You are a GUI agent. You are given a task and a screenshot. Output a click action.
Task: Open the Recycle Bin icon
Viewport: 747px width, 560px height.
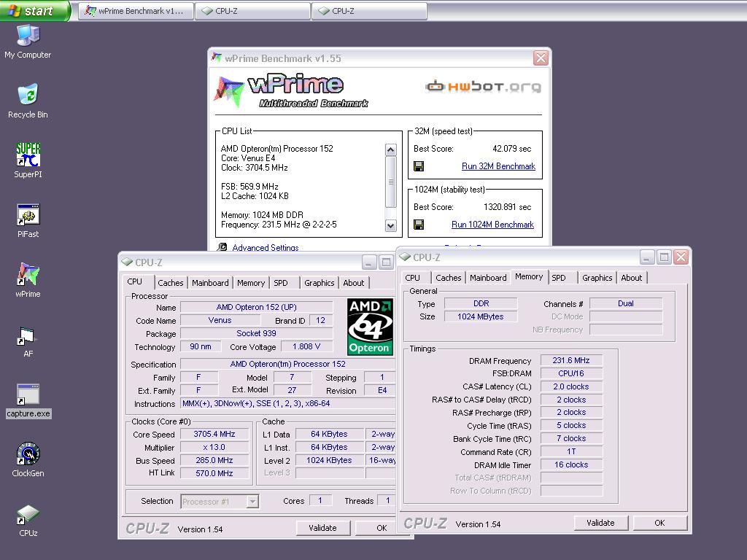[28, 101]
